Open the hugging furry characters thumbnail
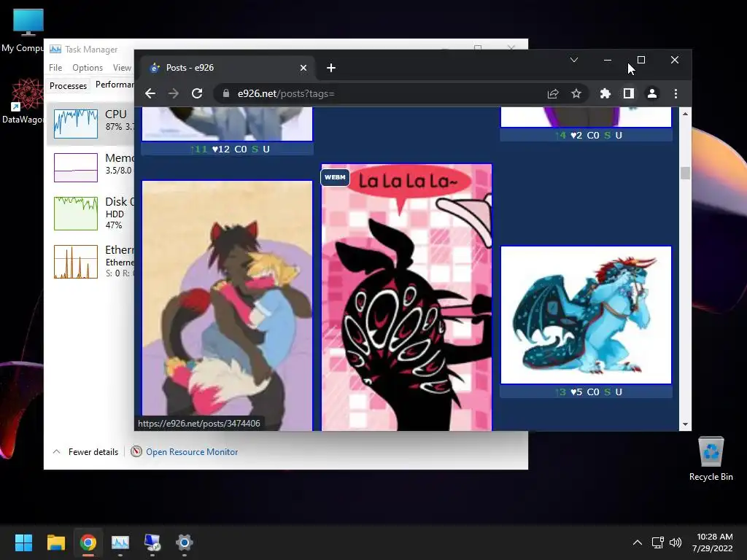747x560 pixels. tap(228, 306)
